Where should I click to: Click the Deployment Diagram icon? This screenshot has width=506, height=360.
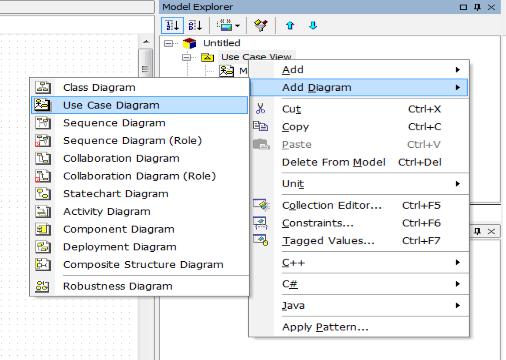[x=43, y=247]
